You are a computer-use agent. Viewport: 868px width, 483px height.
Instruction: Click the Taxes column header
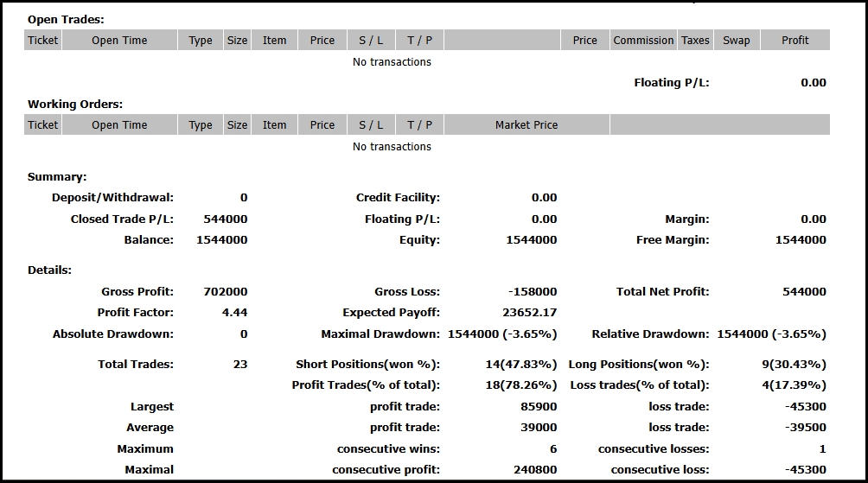(695, 40)
